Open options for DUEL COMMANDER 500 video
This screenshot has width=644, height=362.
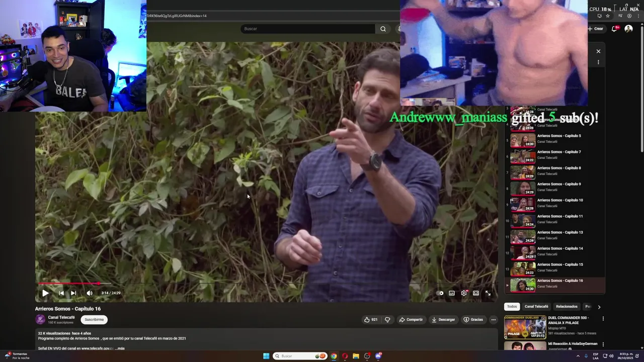[603, 319]
